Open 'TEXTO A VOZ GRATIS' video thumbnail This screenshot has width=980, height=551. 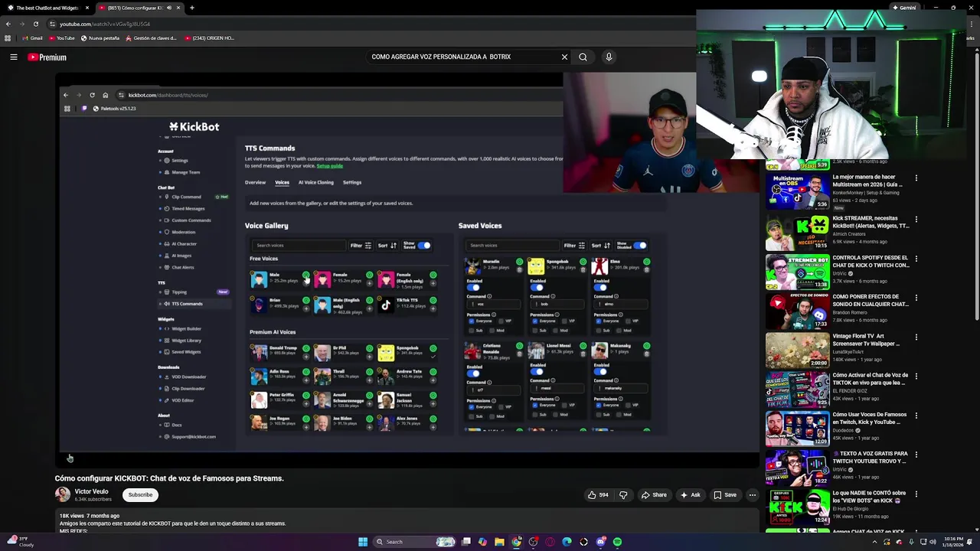click(x=797, y=468)
